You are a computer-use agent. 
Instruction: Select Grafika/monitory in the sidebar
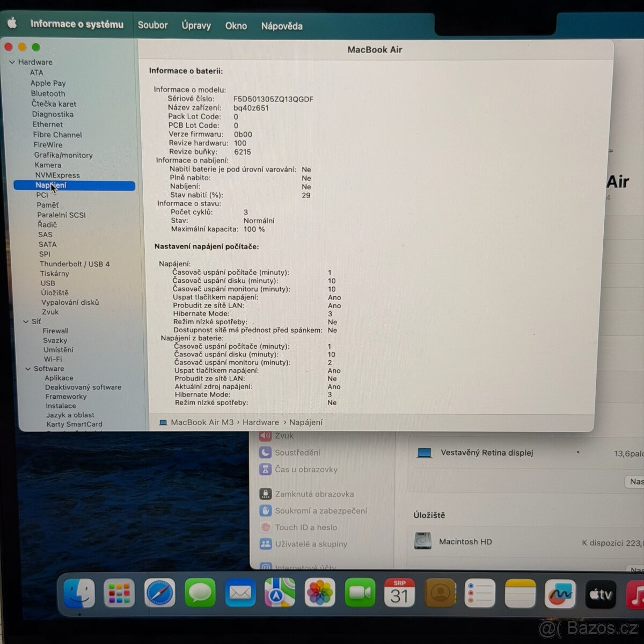pos(63,155)
